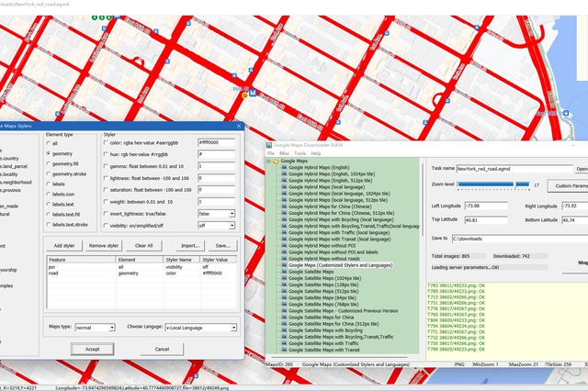Viewport: 588px width, 391px height.
Task: Click the icon of Hybrid Maps with Transit (local language)
Action: (284, 239)
